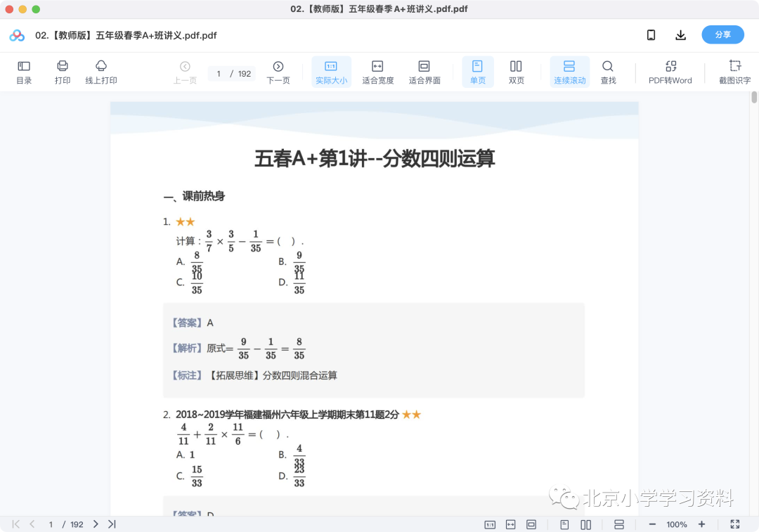Click the mobile device icon in header

tap(651, 35)
